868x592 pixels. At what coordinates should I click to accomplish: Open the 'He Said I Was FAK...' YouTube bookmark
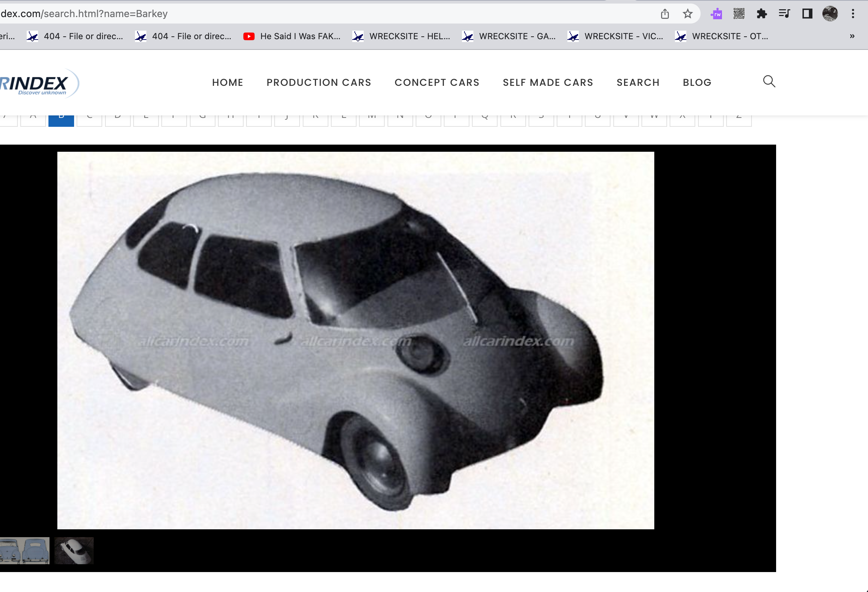click(x=292, y=36)
